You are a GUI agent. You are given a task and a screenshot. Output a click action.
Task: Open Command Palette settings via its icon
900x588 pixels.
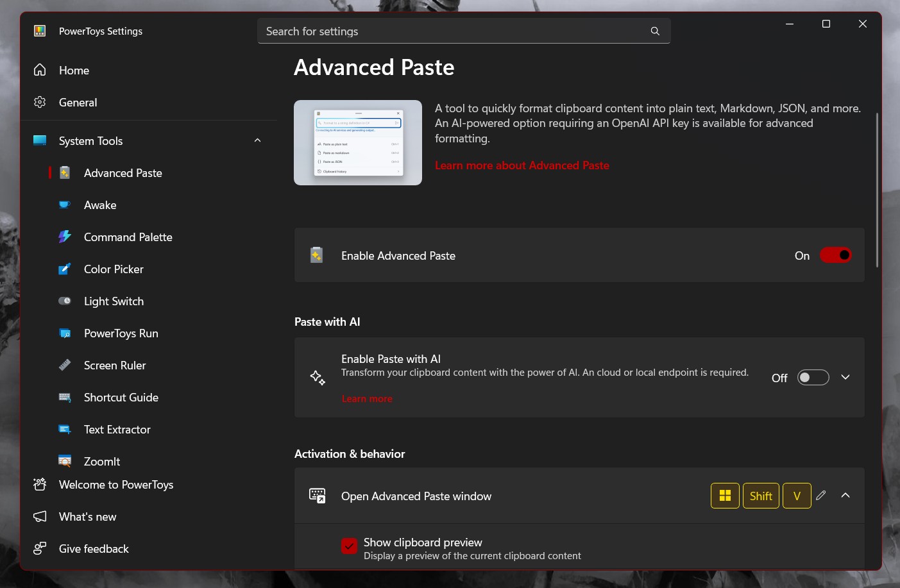click(64, 237)
